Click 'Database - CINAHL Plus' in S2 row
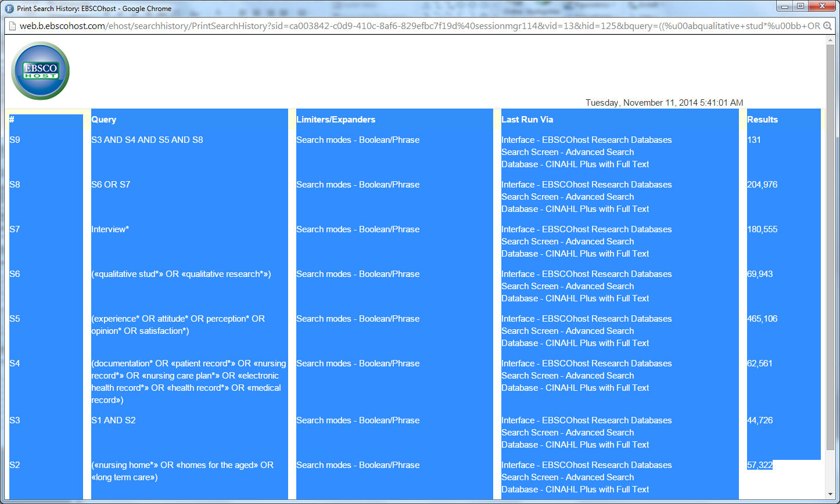 [575, 489]
